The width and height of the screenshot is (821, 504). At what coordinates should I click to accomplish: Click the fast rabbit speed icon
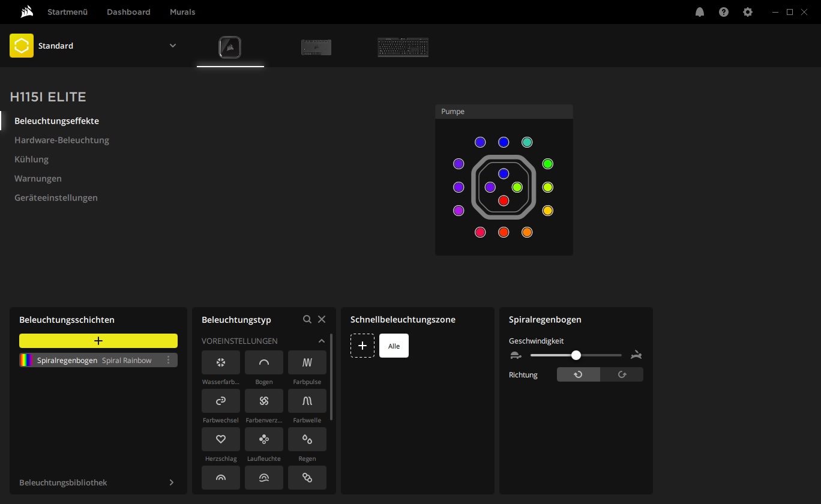coord(636,355)
